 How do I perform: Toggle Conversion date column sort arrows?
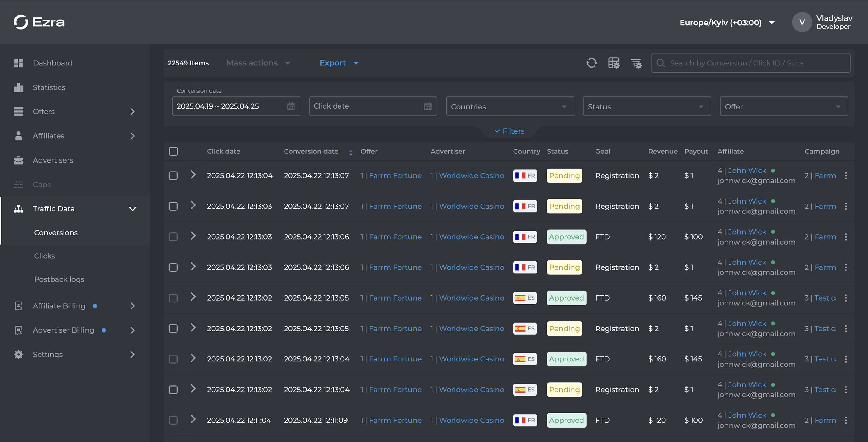pyautogui.click(x=351, y=152)
